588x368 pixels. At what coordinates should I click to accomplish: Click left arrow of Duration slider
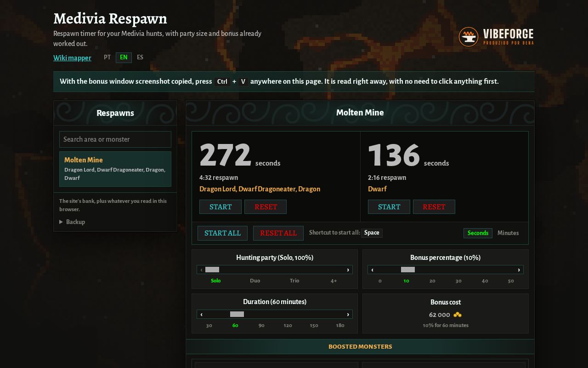(x=201, y=314)
